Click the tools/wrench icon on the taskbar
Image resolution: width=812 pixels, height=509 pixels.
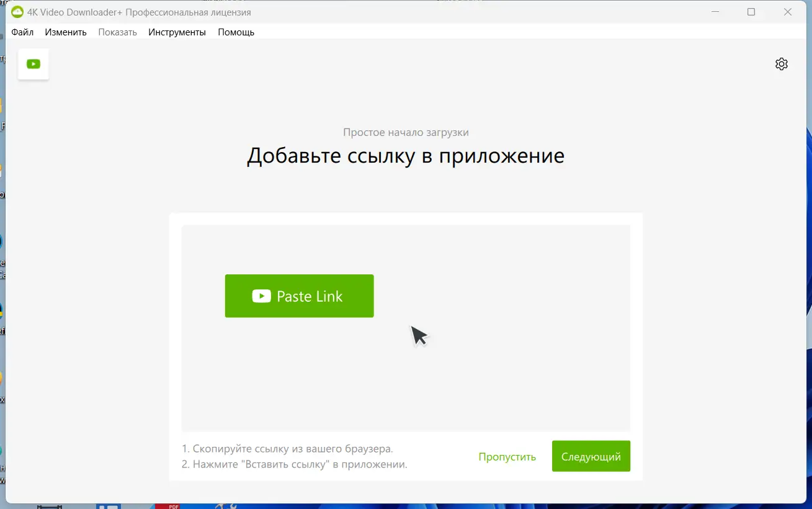226,506
